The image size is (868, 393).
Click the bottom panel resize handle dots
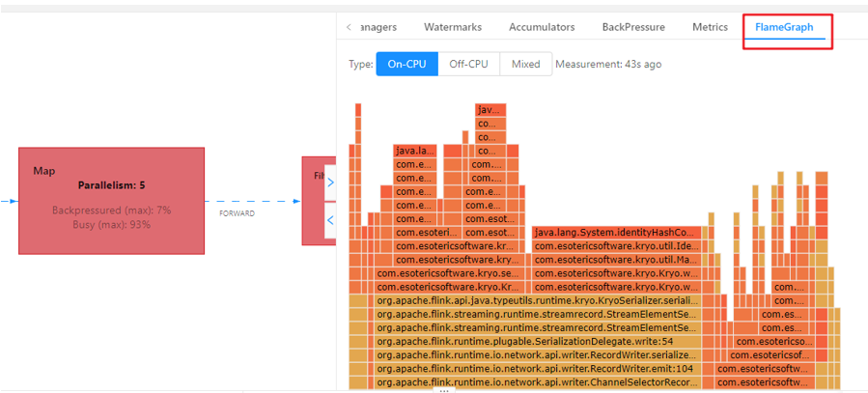point(444,390)
